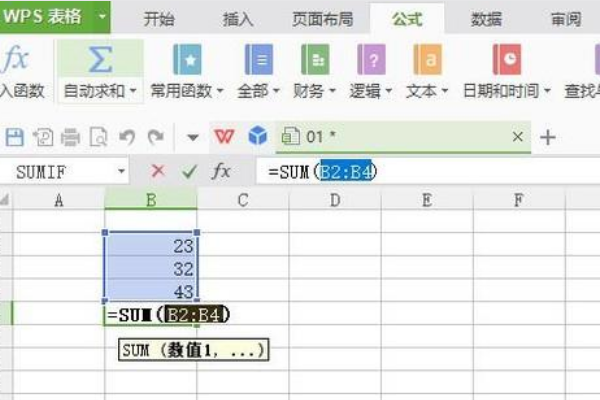The width and height of the screenshot is (600, 400).
Task: Expand the 全部 functions dropdown
Action: pos(276,91)
